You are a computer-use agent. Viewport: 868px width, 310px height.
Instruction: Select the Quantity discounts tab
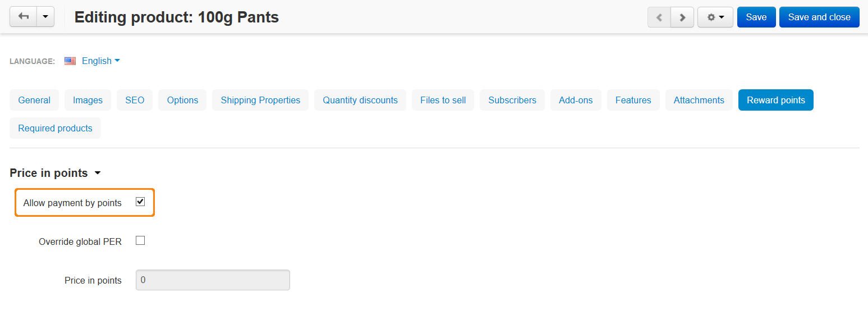click(x=360, y=100)
